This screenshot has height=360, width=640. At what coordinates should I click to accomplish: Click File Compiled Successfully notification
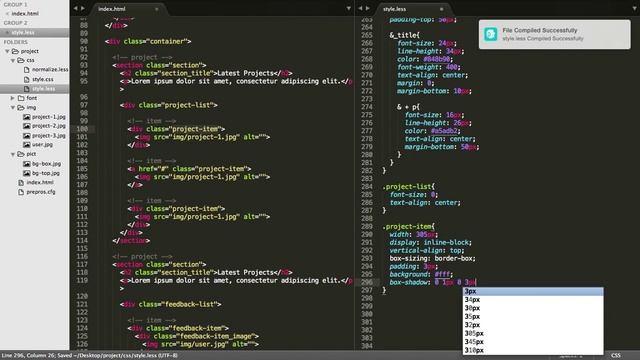click(x=555, y=34)
